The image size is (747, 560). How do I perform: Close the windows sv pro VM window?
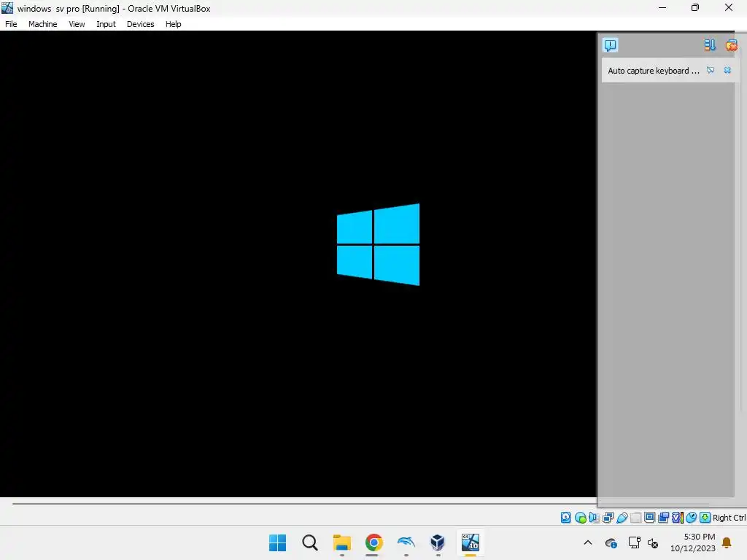point(729,7)
